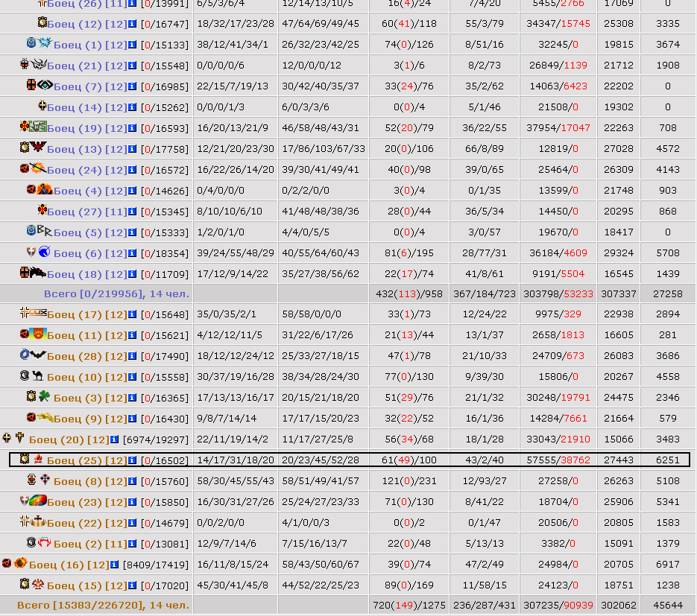Viewport: 697px width, 616px height.
Task: Open fighter link Боец (21)
Action: coord(75,66)
